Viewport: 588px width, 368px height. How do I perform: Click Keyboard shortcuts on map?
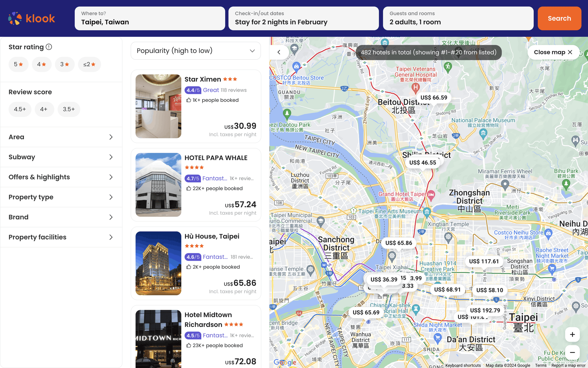463,365
